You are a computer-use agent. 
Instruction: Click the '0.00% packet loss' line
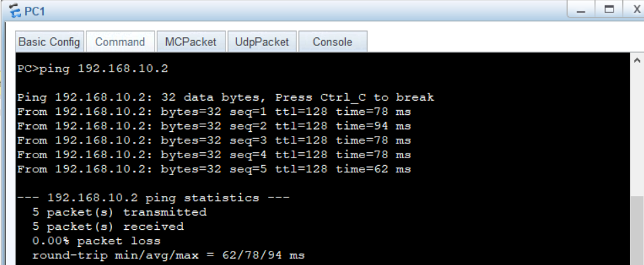pyautogui.click(x=97, y=241)
